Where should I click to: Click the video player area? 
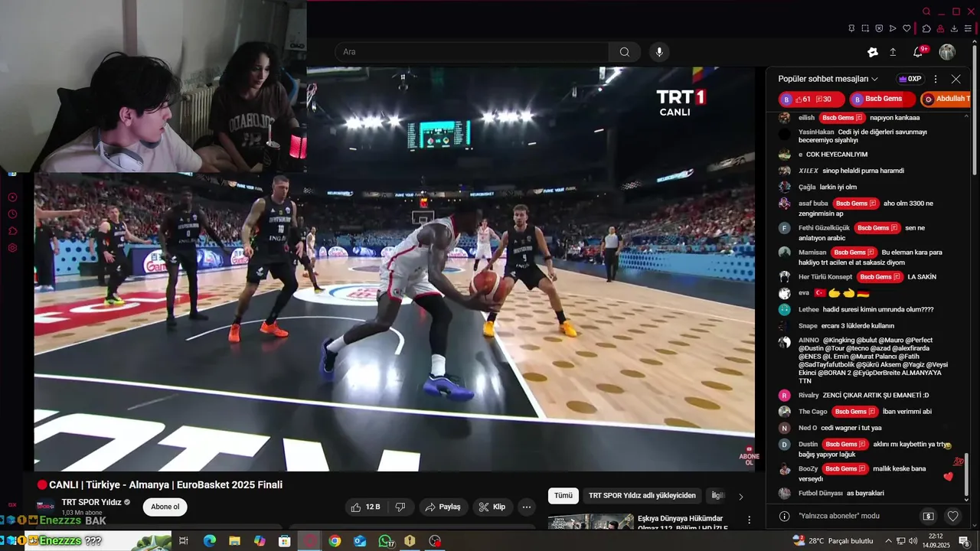(x=394, y=269)
